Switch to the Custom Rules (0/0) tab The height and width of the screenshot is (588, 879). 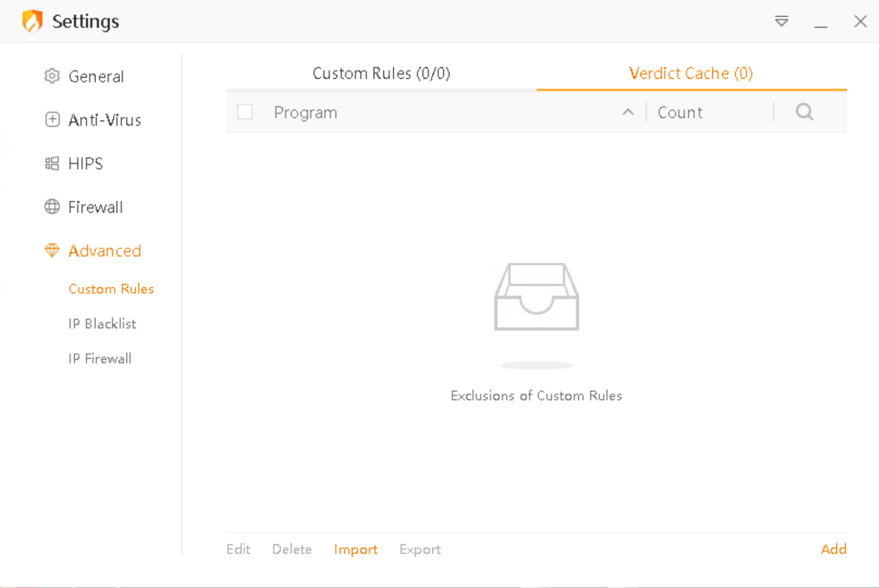click(381, 74)
